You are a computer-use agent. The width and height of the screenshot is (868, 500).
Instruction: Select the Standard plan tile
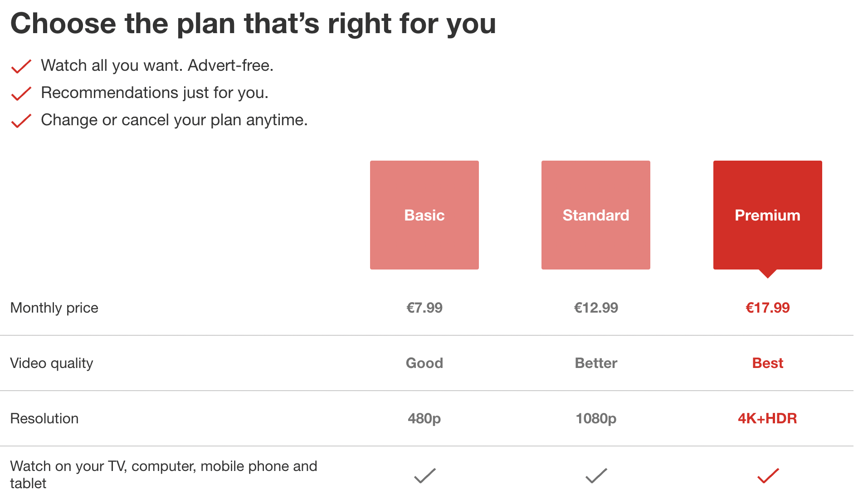[595, 215]
